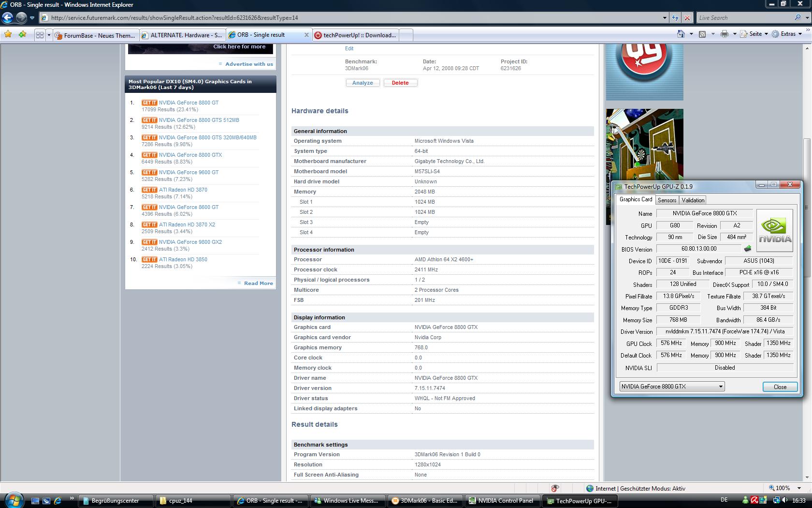Click the GPU-Z Name field value
Image resolution: width=812 pixels, height=508 pixels.
click(x=704, y=213)
